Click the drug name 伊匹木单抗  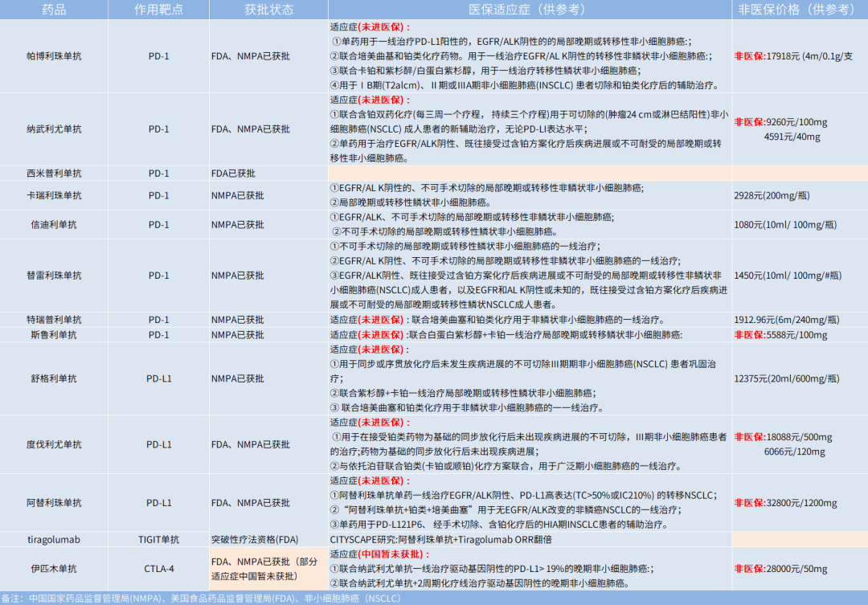[x=54, y=569]
